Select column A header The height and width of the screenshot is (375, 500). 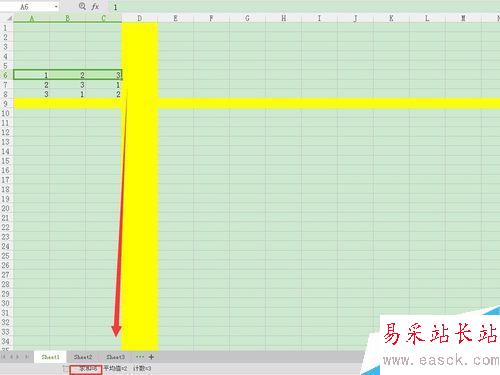point(32,18)
